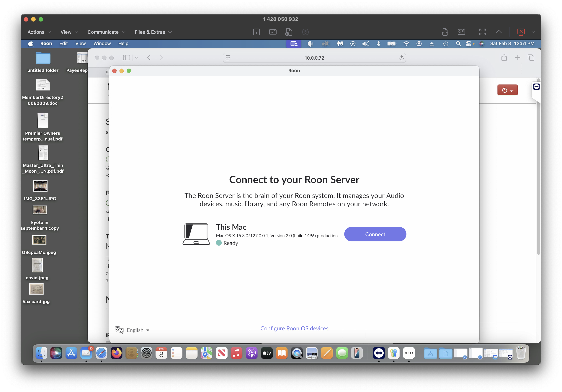The height and width of the screenshot is (392, 562).
Task: Click the volume icon in menu bar
Action: [x=366, y=44]
